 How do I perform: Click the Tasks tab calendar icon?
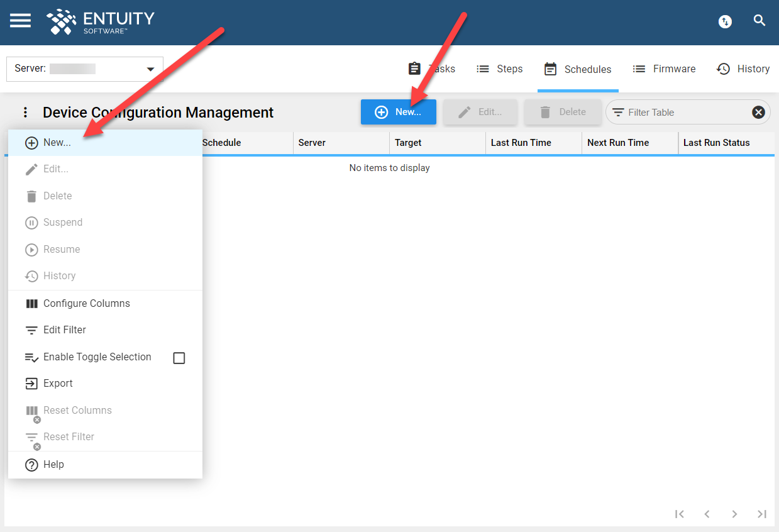414,68
